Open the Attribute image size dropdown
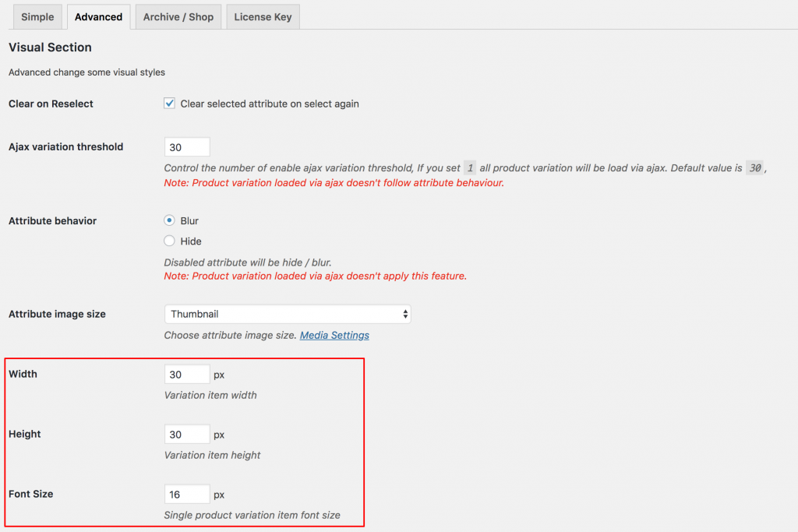The image size is (798, 532). tap(287, 314)
